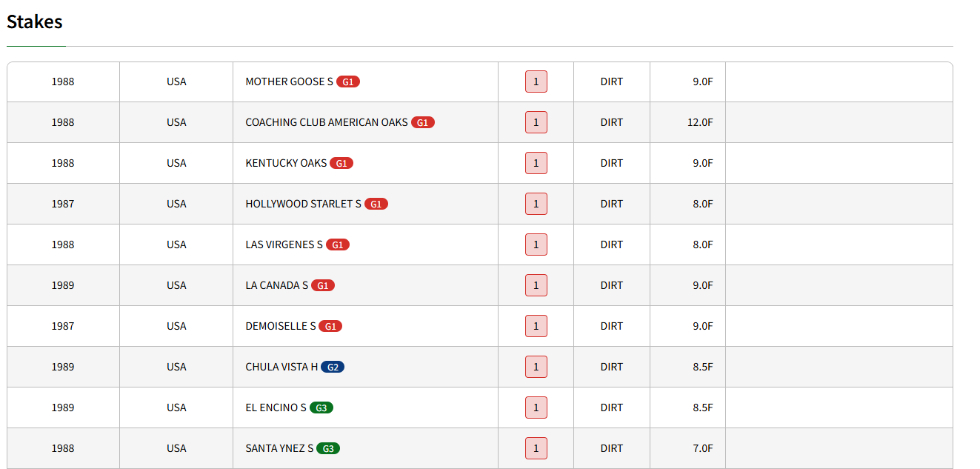This screenshot has height=469, width=980.
Task: Click the green G3 badge beside Santa Ynez S
Action: [x=328, y=448]
